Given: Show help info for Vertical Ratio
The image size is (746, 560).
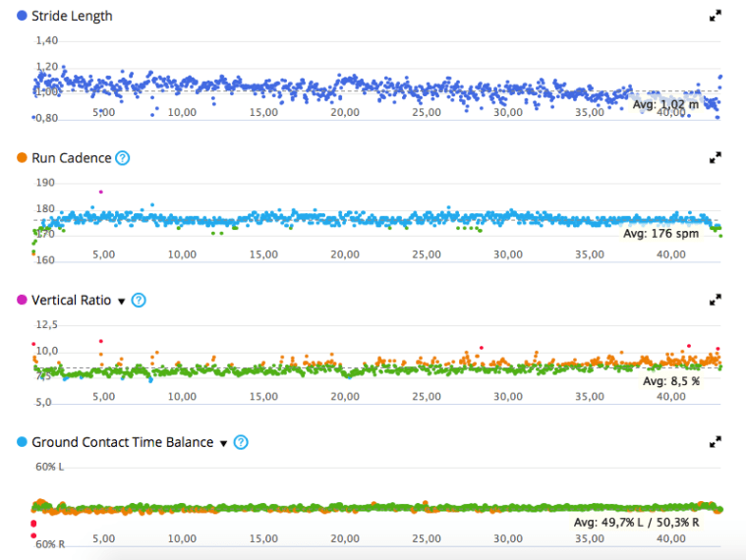Looking at the screenshot, I should click(139, 301).
